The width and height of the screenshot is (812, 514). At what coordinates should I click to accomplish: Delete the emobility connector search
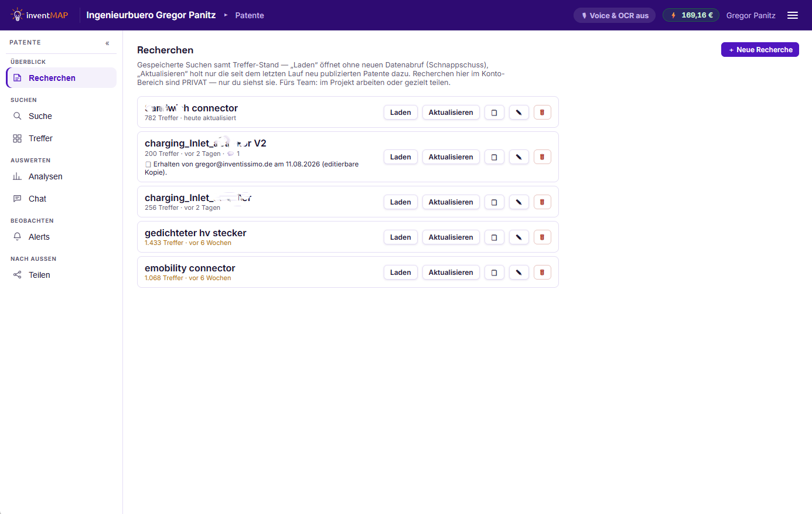pos(543,273)
